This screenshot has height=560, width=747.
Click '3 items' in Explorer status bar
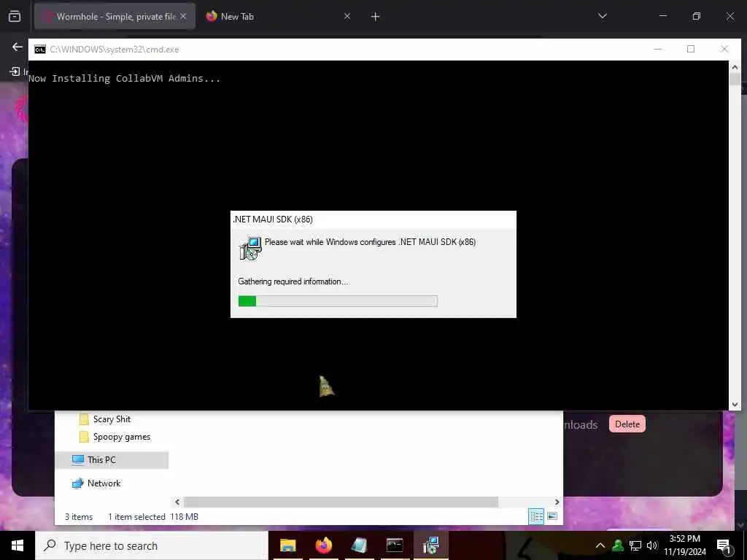[79, 517]
